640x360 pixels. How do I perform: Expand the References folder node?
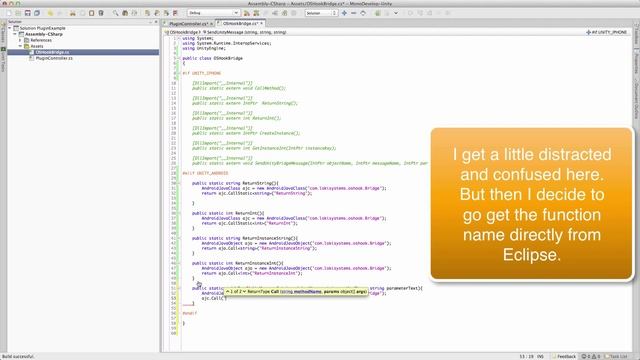coord(20,40)
